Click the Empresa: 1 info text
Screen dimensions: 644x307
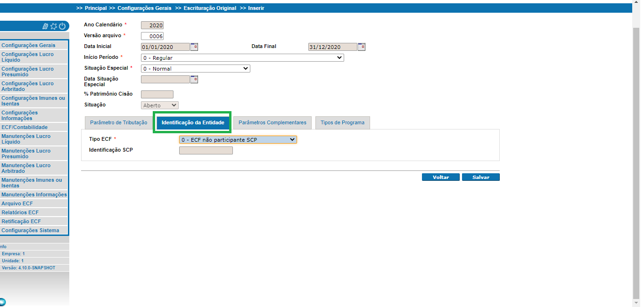point(13,254)
